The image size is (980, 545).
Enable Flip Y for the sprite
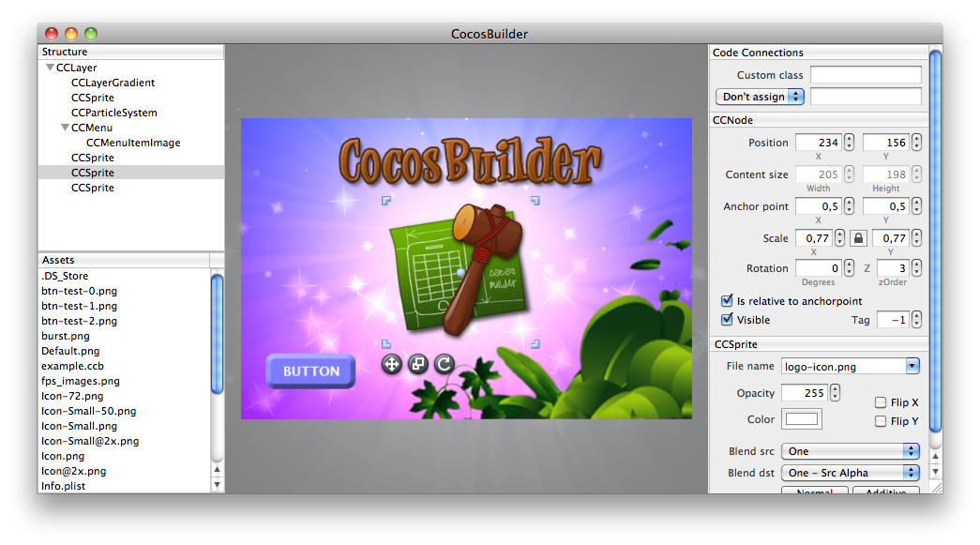pyautogui.click(x=880, y=419)
